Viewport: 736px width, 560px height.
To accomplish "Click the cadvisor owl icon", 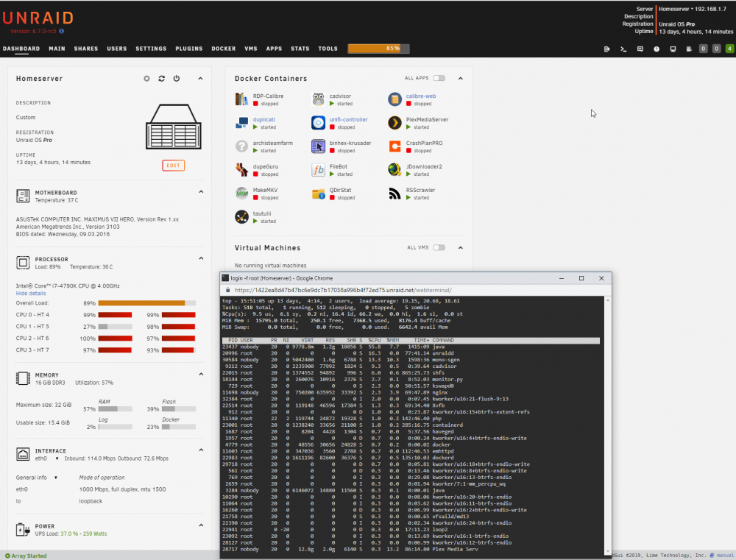I will coord(318,99).
